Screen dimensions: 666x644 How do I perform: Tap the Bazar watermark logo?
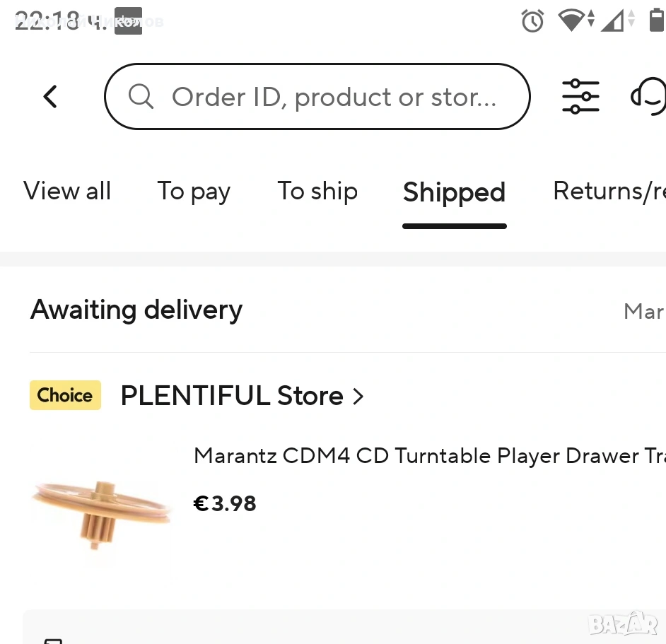(624, 623)
